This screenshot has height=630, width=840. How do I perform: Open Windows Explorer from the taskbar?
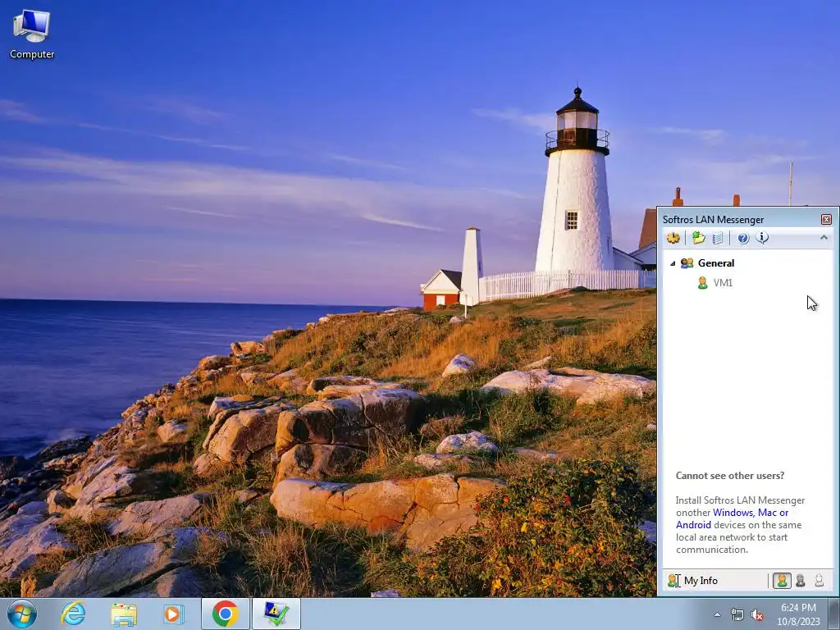pos(124,614)
